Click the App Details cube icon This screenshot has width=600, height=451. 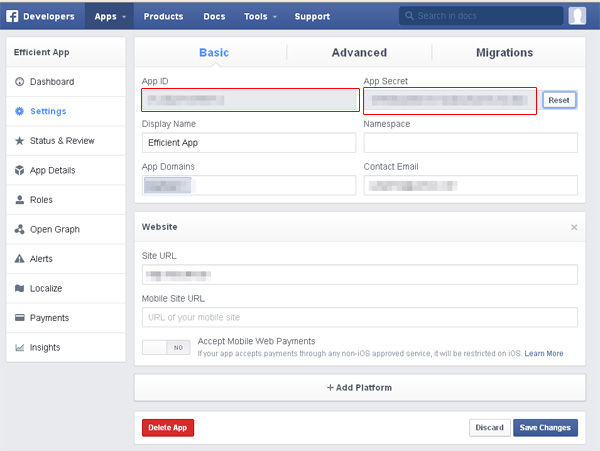[20, 170]
